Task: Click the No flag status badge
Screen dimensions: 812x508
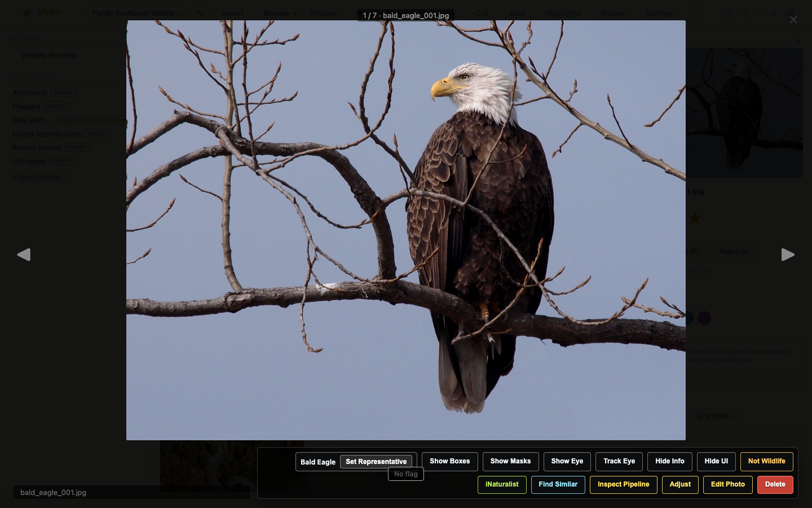Action: (x=406, y=474)
